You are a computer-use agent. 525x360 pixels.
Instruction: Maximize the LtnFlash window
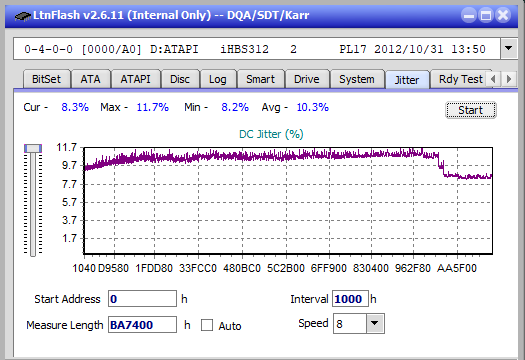point(486,15)
